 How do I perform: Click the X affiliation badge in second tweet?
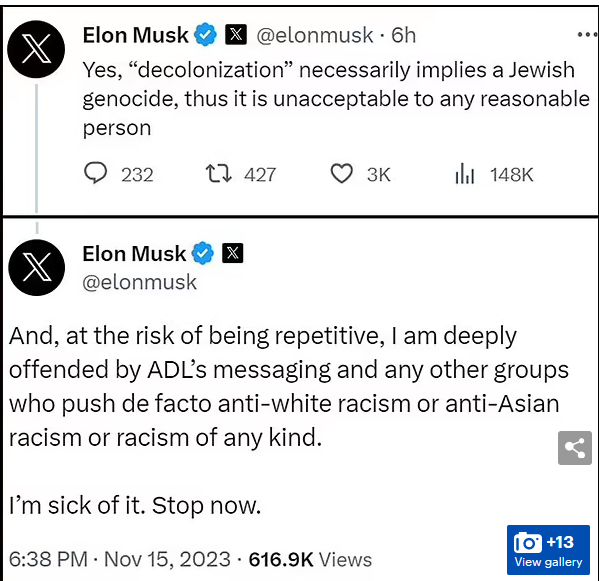(x=233, y=253)
